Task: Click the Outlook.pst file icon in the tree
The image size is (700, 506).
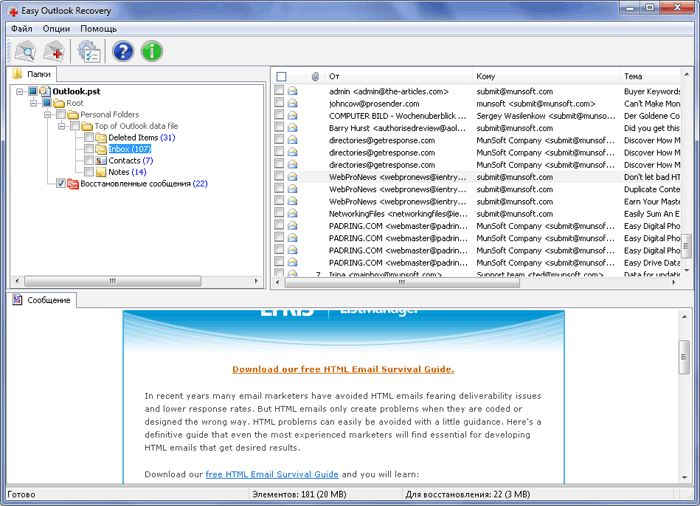Action: (44, 91)
